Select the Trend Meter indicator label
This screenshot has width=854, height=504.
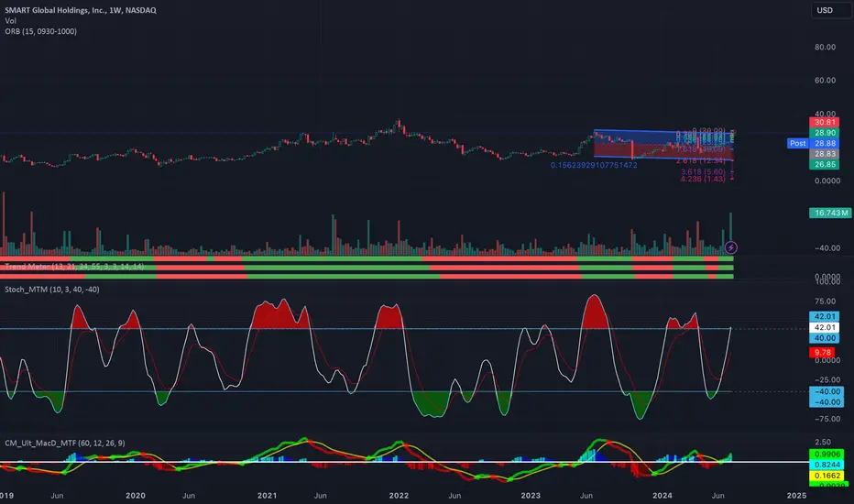pos(74,267)
